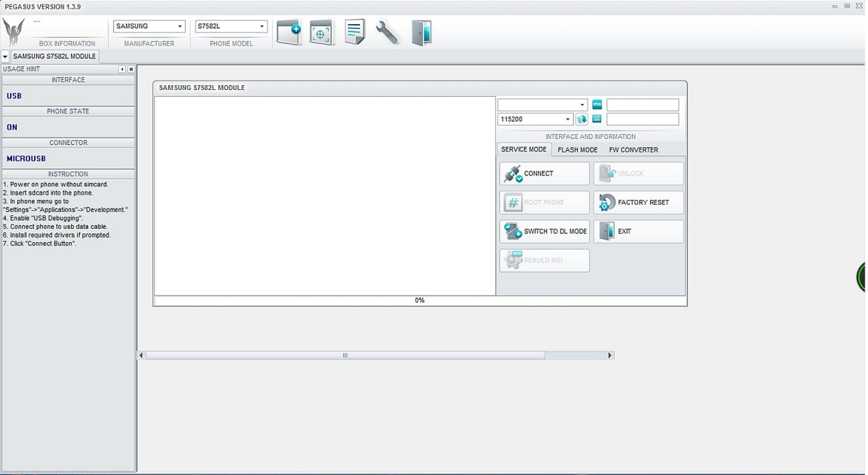Click the scrollbar right arrow

pyautogui.click(x=610, y=356)
